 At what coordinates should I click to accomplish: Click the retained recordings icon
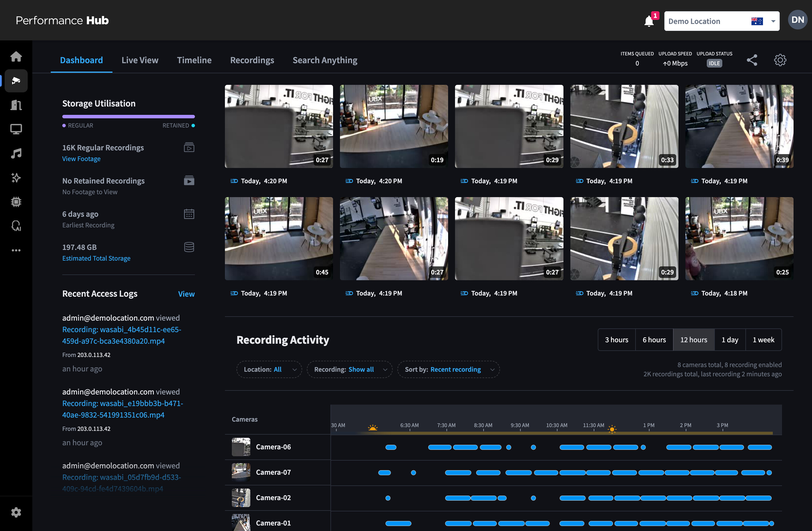pyautogui.click(x=189, y=180)
